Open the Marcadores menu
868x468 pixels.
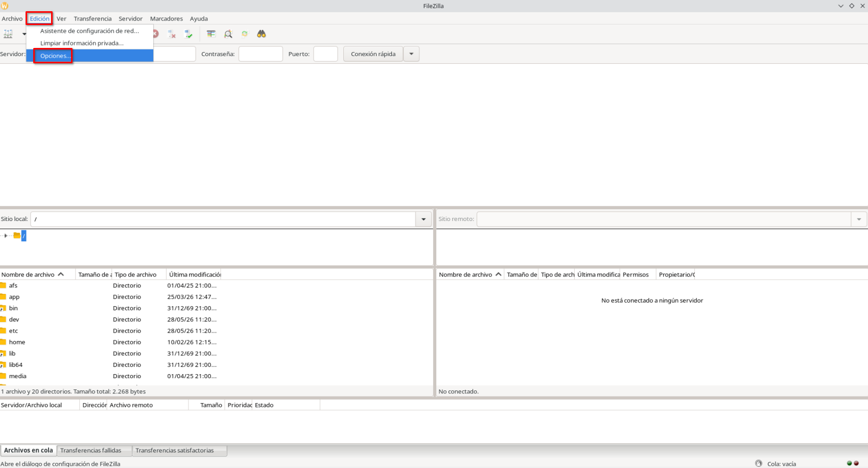(x=167, y=18)
